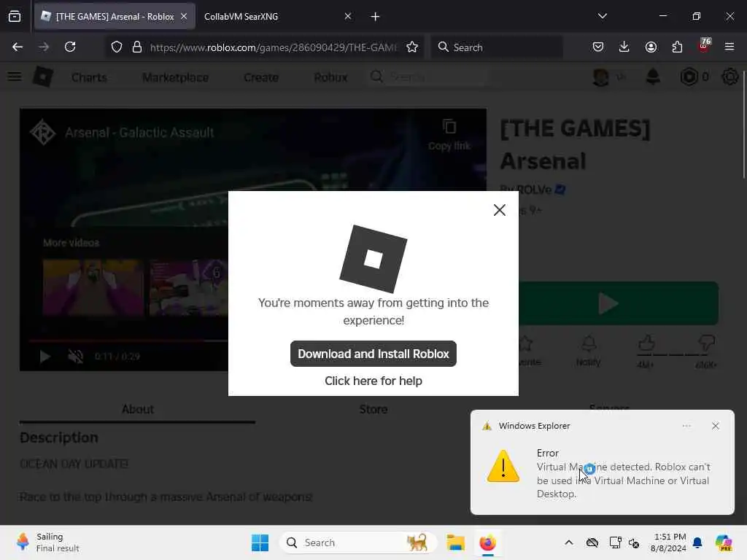This screenshot has width=747, height=560.
Task: Reload the Roblox page
Action: (x=70, y=47)
